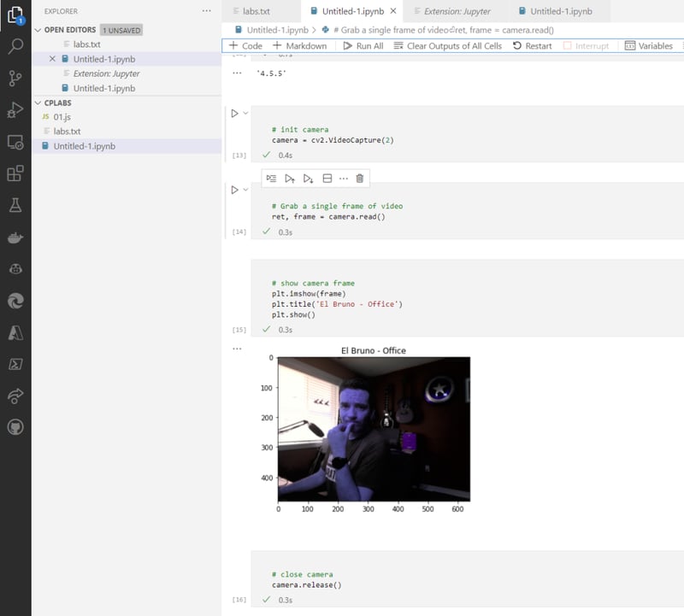684x616 pixels.
Task: Delete cell using trash icon
Action: [x=359, y=179]
